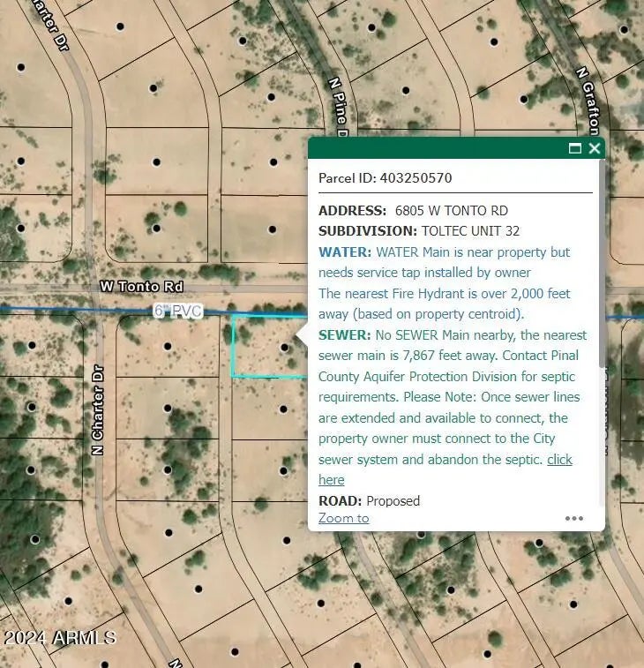
Task: Maximize the parcel info popup
Action: pos(575,148)
